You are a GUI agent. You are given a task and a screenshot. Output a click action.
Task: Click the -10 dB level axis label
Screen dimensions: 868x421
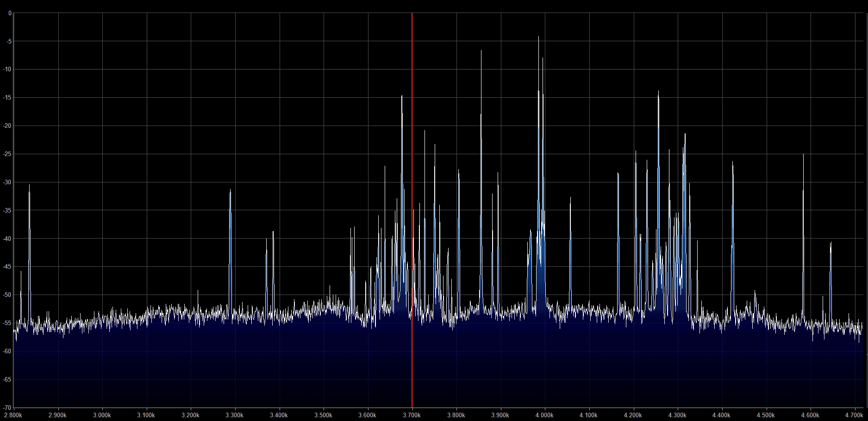[7, 69]
